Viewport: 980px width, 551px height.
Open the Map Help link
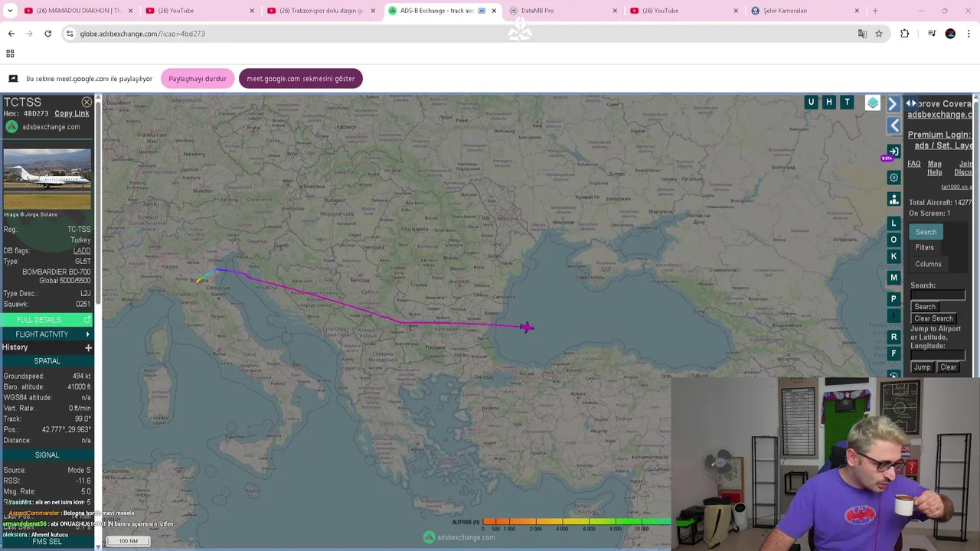tap(935, 168)
